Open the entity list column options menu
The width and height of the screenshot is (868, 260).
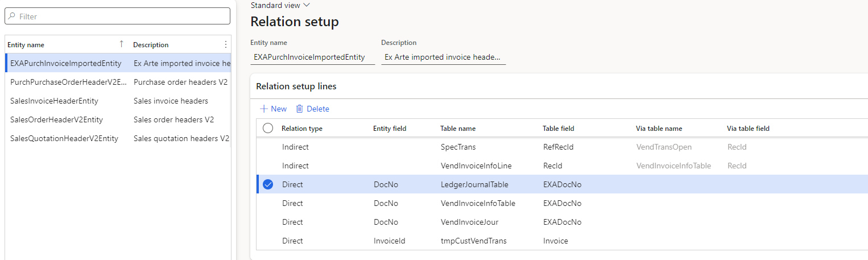(x=225, y=44)
